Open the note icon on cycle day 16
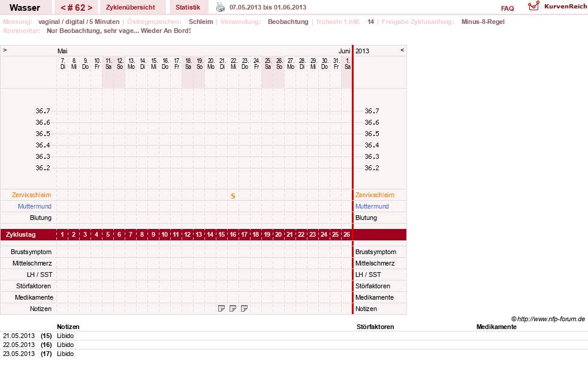Image resolution: width=588 pixels, height=374 pixels. (233, 308)
